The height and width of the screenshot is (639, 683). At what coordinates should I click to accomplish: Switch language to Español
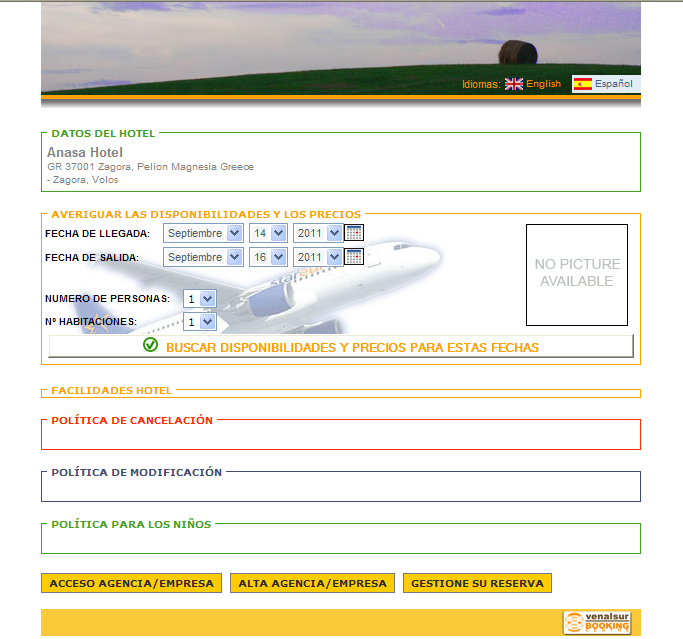[613, 85]
